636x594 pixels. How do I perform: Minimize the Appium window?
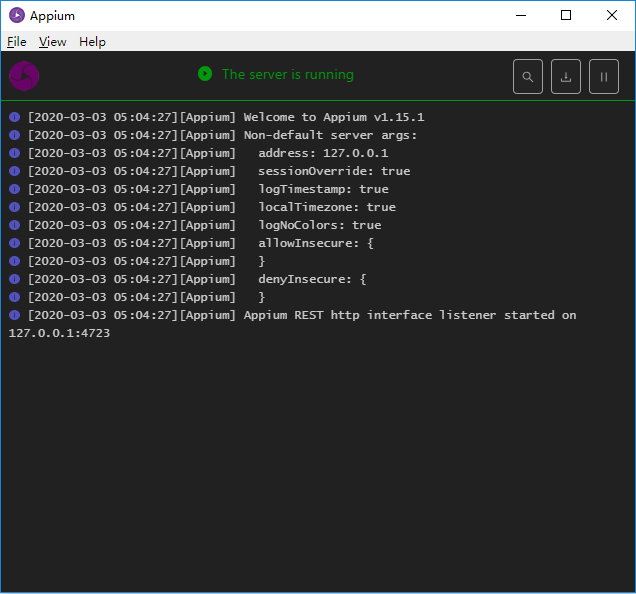pyautogui.click(x=521, y=15)
